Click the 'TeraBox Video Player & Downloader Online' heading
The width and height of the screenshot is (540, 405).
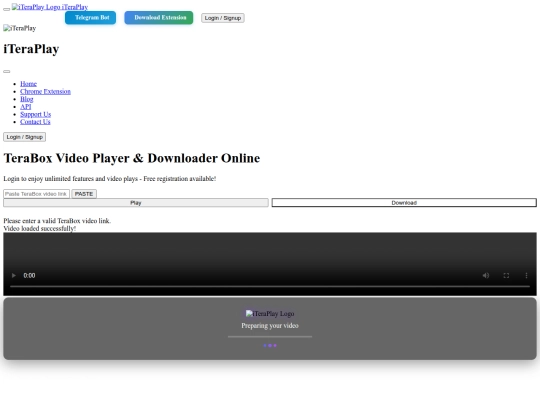point(132,158)
